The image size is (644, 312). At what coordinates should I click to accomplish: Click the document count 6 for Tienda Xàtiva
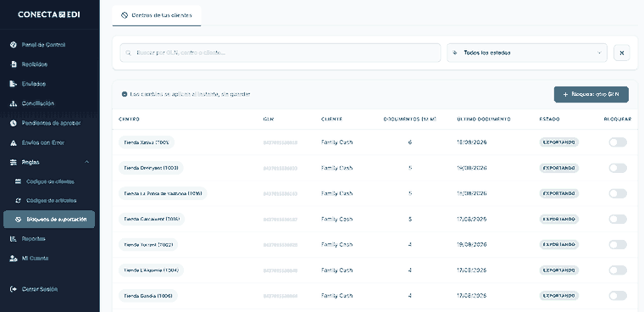[410, 142]
